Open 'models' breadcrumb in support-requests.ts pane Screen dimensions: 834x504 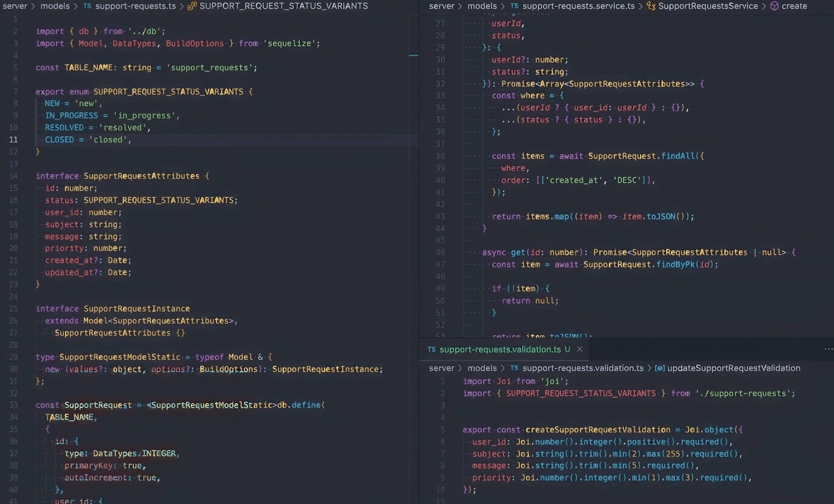coord(55,6)
